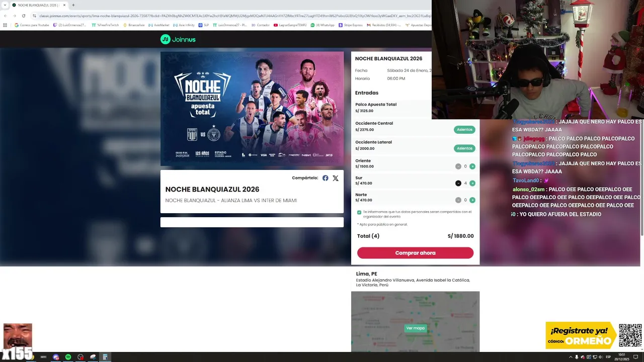Image resolution: width=644 pixels, height=362 pixels.
Task: Click the Joinnus logo in header
Action: tap(178, 39)
